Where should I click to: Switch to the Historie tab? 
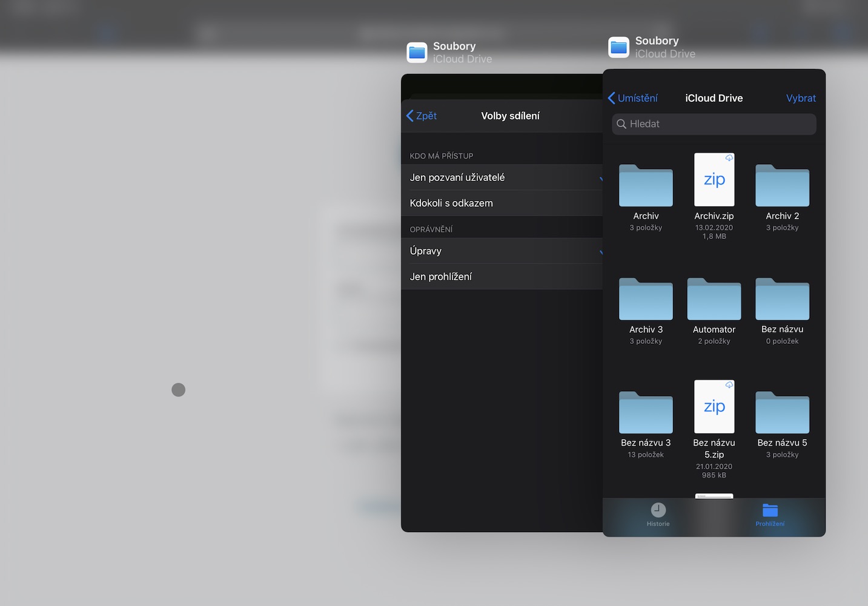658,515
